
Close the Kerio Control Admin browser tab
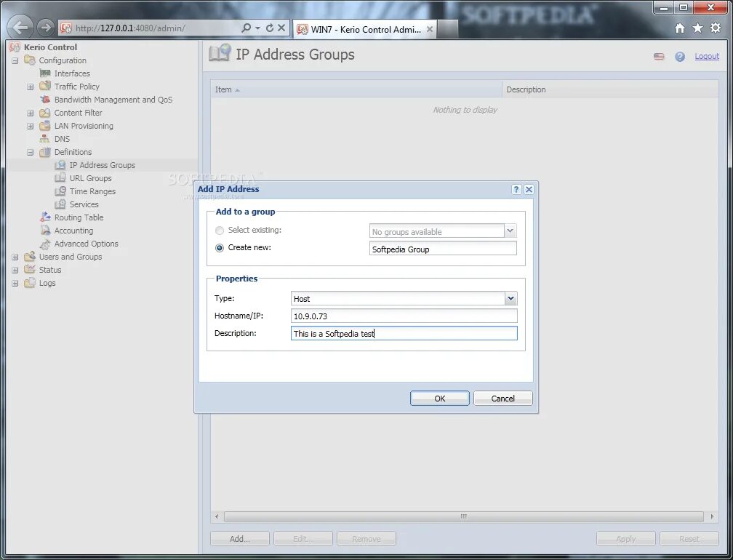tap(430, 29)
